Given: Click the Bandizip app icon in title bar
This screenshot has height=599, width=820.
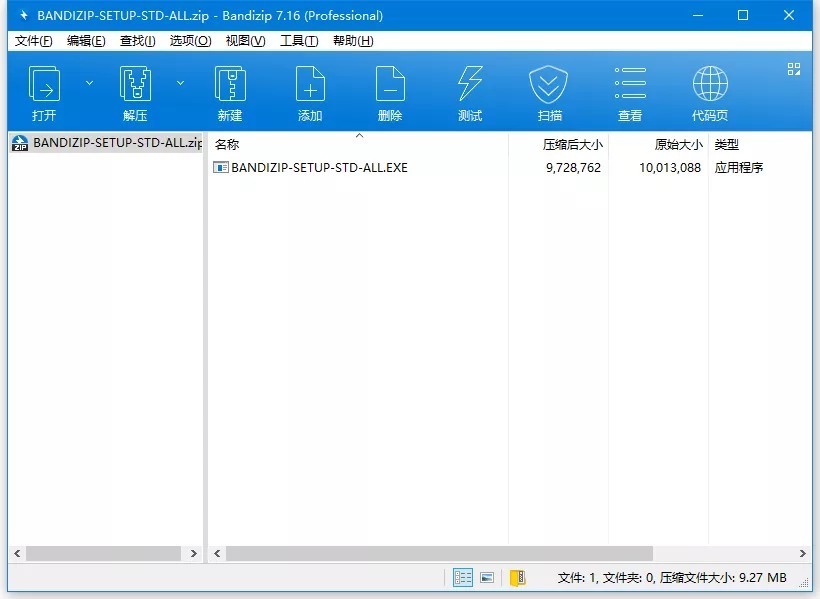Looking at the screenshot, I should click(x=24, y=15).
